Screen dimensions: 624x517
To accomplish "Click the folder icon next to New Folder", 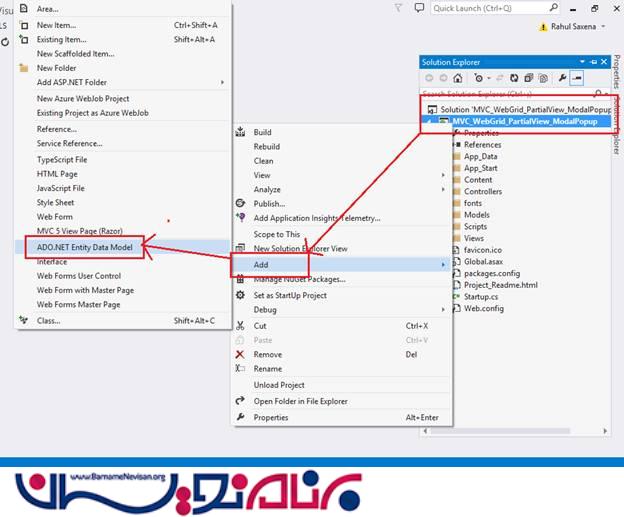I will point(23,68).
